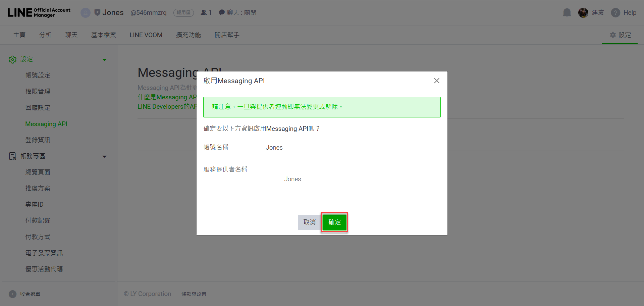Viewport: 644px width, 306px height.
Task: Open the 設定 tab at top right
Action: 620,35
